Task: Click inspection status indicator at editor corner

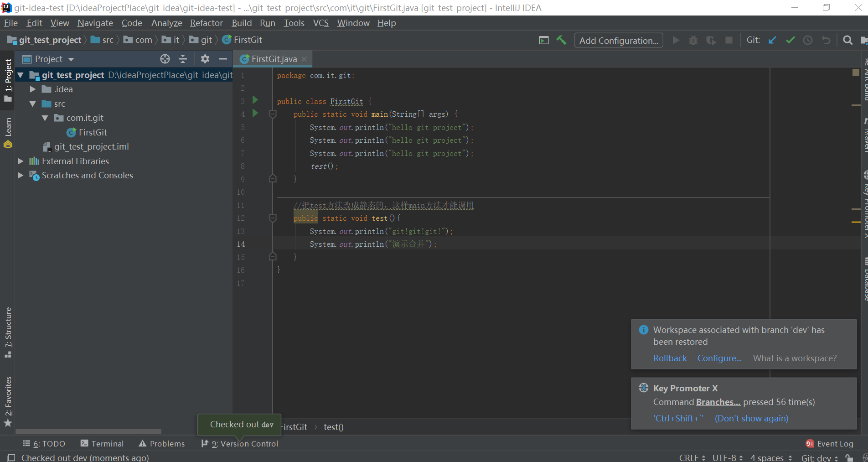Action: point(856,72)
